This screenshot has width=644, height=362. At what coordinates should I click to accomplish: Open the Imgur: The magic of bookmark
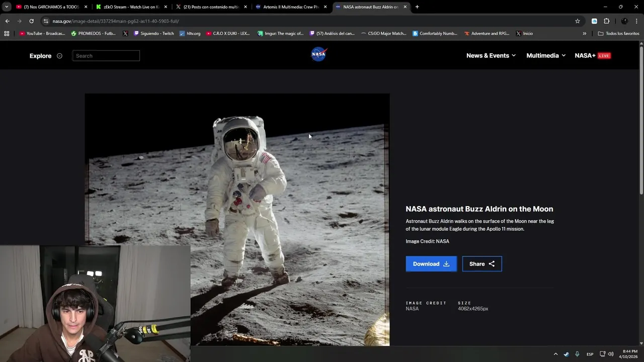pyautogui.click(x=280, y=34)
